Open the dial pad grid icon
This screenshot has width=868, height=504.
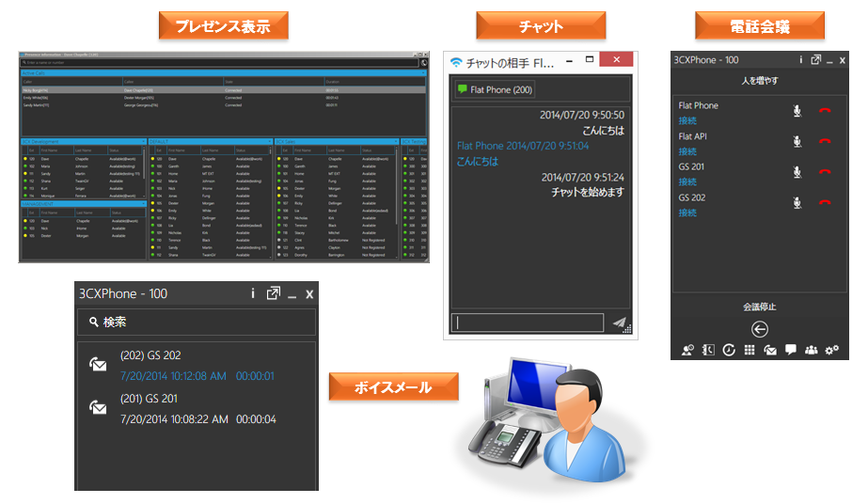pyautogui.click(x=750, y=350)
